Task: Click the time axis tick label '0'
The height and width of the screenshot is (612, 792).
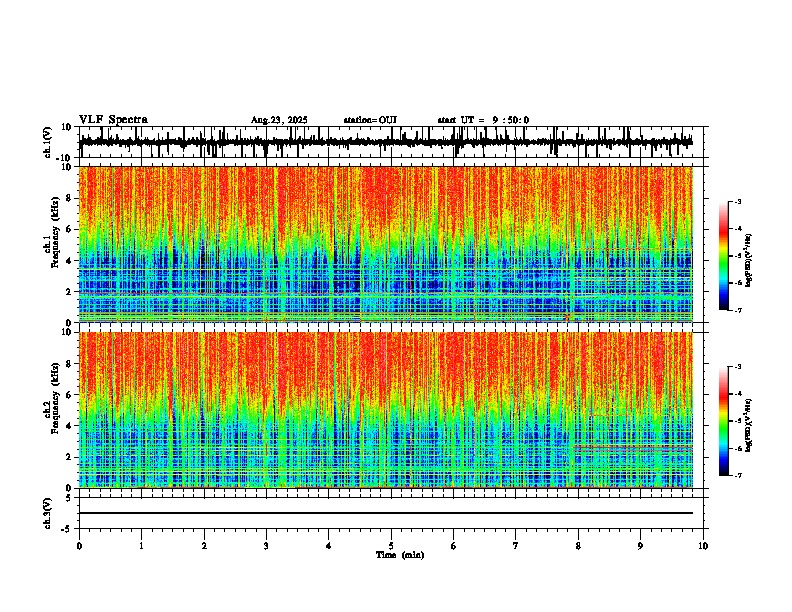Action: (79, 546)
